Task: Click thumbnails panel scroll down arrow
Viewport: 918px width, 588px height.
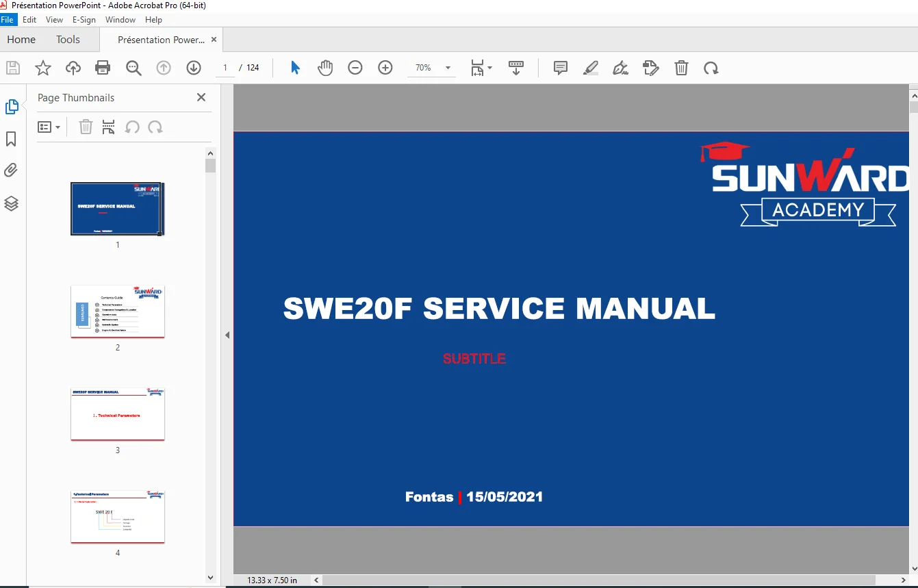Action: pyautogui.click(x=210, y=578)
